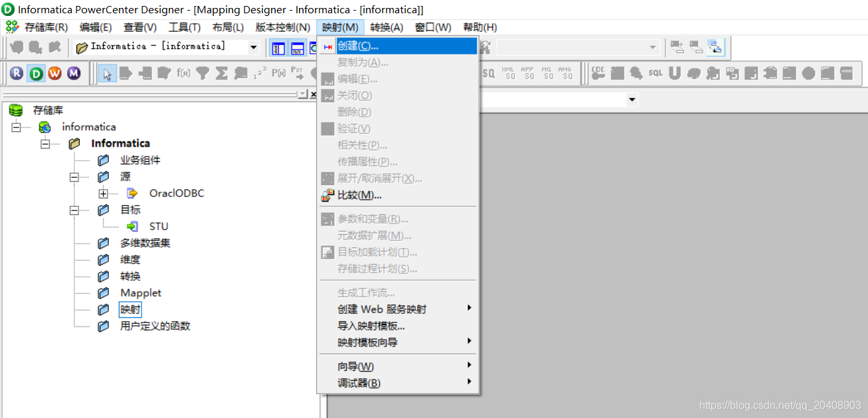Click the SQ Source Qualifier icon

click(x=489, y=73)
